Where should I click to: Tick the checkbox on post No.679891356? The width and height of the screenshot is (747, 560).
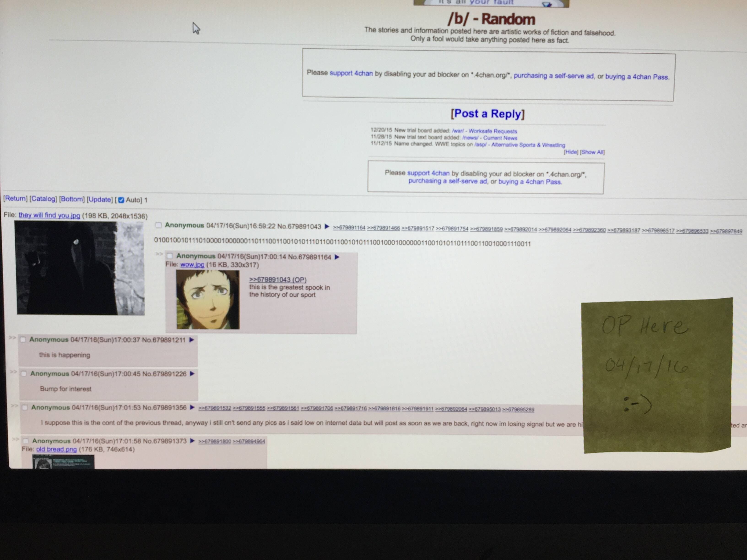(25, 407)
